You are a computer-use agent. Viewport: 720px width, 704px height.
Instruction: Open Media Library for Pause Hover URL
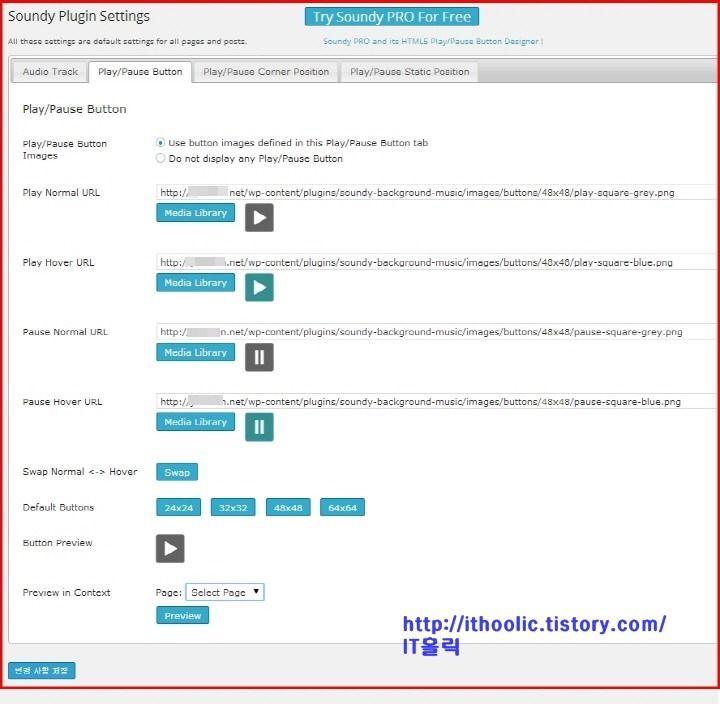(196, 422)
